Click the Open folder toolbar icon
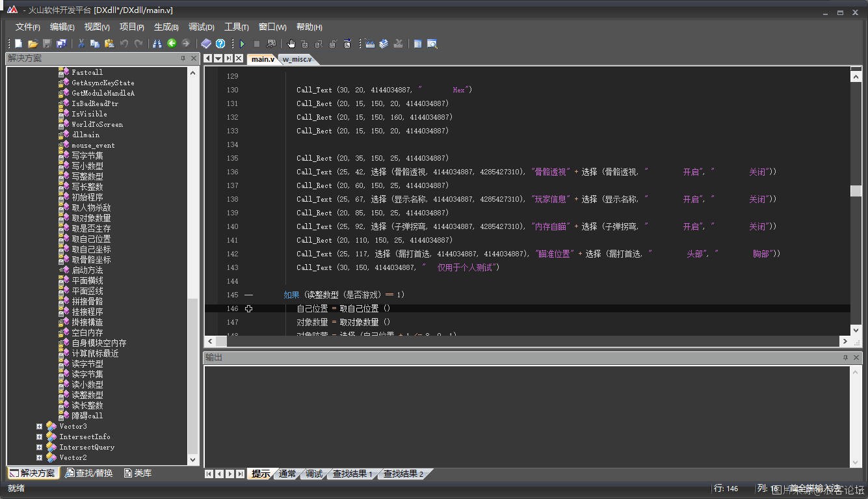Viewport: 868px width, 499px height. tap(33, 44)
